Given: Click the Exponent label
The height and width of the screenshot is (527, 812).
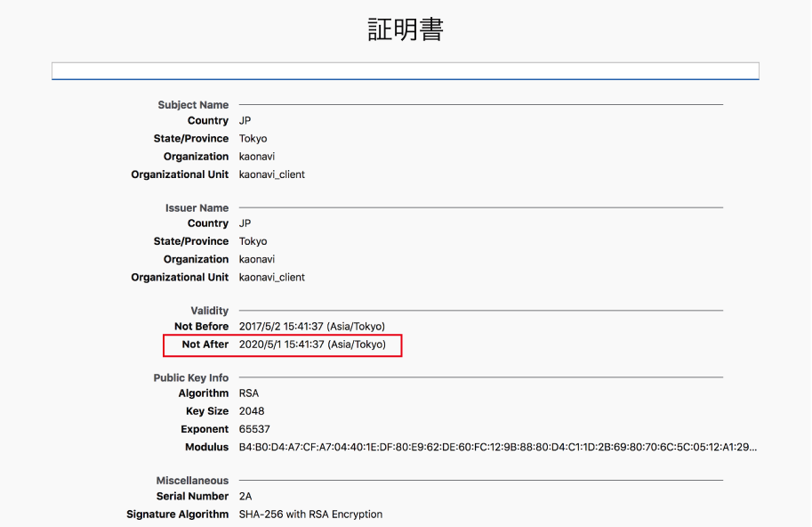Looking at the screenshot, I should coord(205,430).
